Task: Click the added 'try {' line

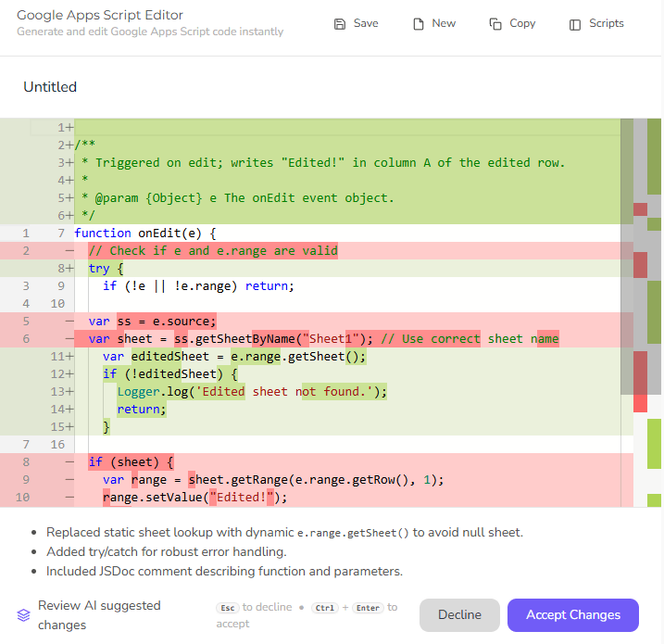Action: (x=106, y=269)
